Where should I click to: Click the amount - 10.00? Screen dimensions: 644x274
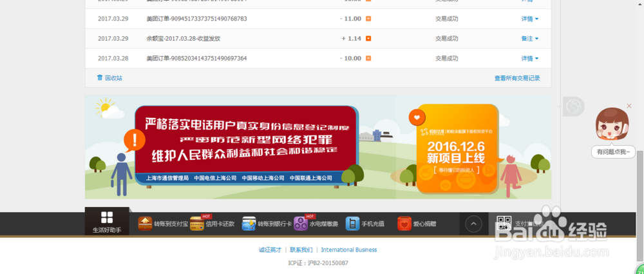[x=350, y=59]
